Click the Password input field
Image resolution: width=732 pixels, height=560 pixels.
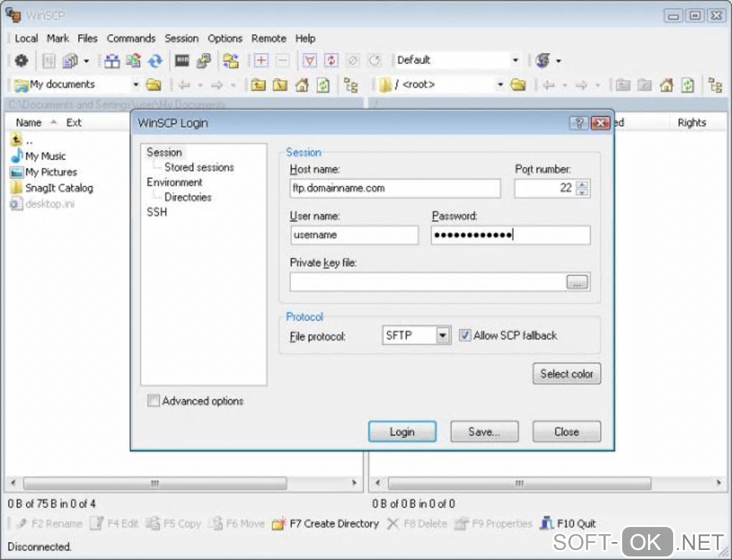click(x=511, y=235)
